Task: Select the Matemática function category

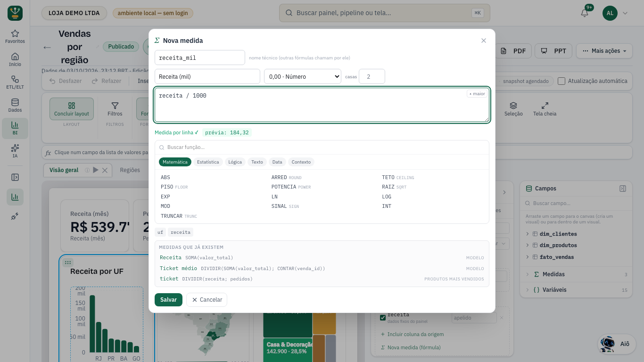Action: click(175, 162)
